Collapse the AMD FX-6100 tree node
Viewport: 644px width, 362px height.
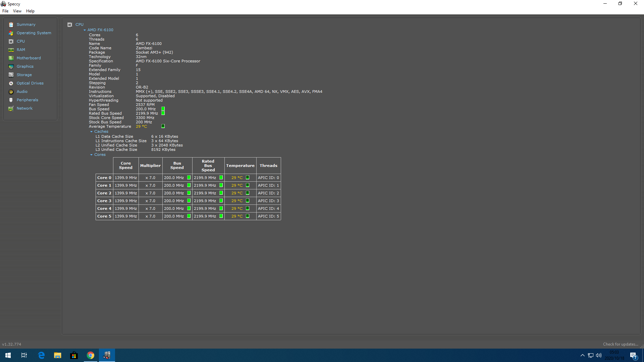pyautogui.click(x=85, y=30)
